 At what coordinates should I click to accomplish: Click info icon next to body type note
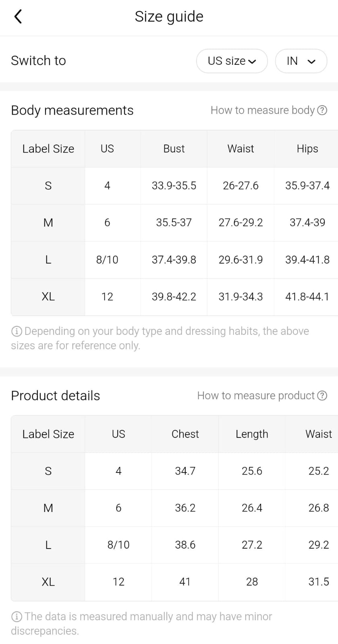click(x=17, y=331)
